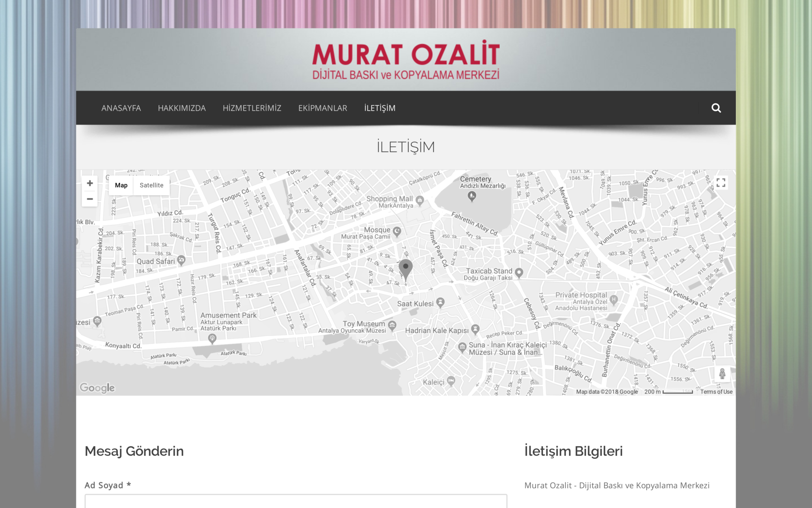Click the Hadrian Kale Kapısı pin

tap(475, 328)
